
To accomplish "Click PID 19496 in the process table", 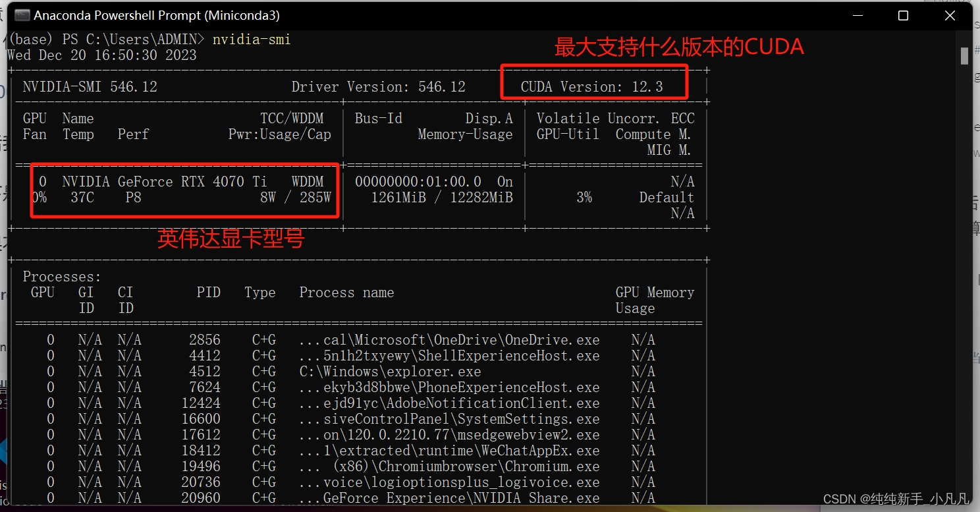I will tap(201, 467).
